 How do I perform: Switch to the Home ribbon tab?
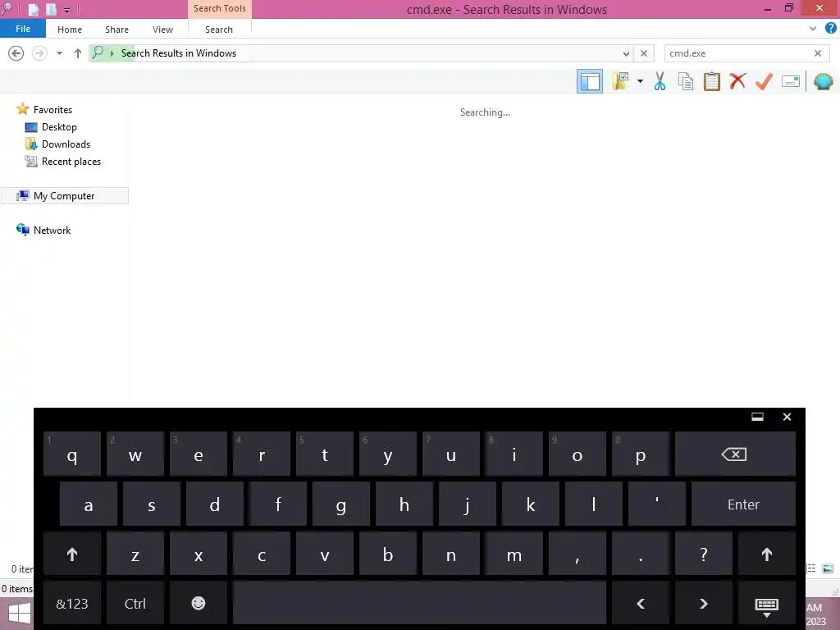[70, 30]
